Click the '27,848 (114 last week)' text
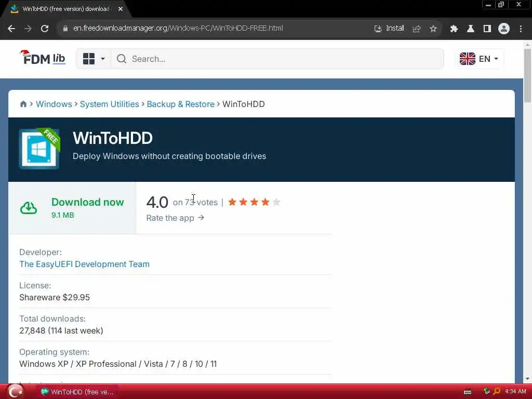The width and height of the screenshot is (532, 399). 61,330
